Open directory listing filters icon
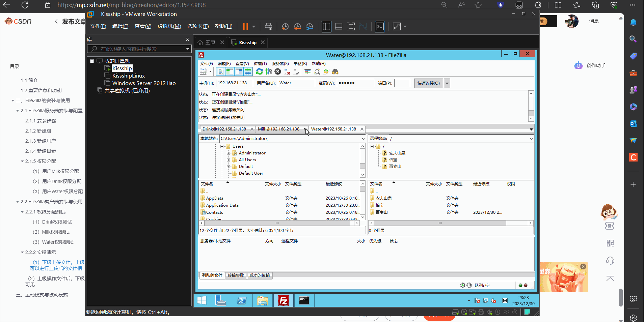The height and width of the screenshot is (322, 644). [307, 71]
